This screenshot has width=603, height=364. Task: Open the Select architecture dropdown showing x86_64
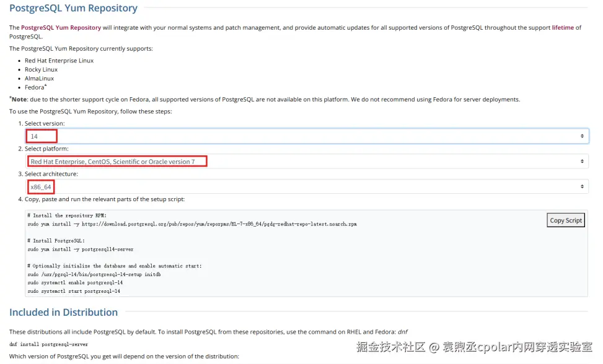(x=307, y=186)
